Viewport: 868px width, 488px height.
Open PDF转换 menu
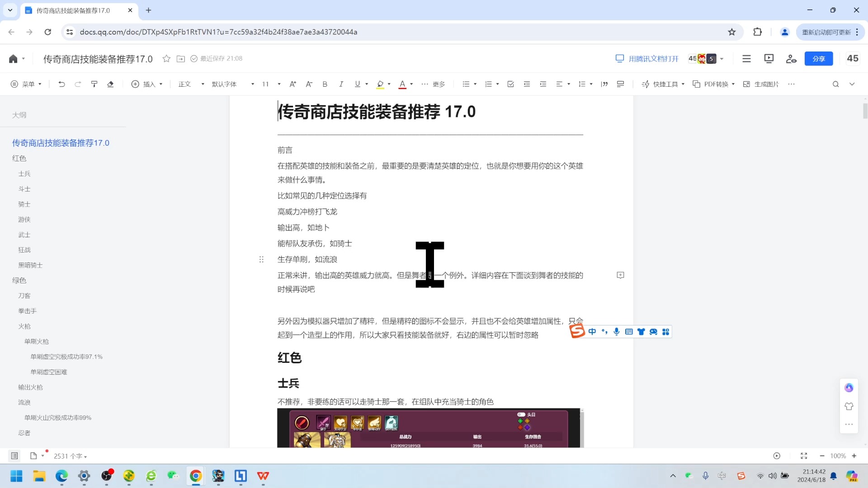[714, 84]
